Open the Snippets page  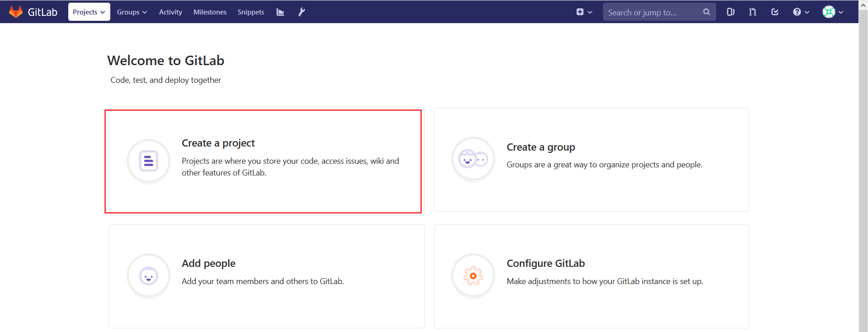tap(251, 12)
